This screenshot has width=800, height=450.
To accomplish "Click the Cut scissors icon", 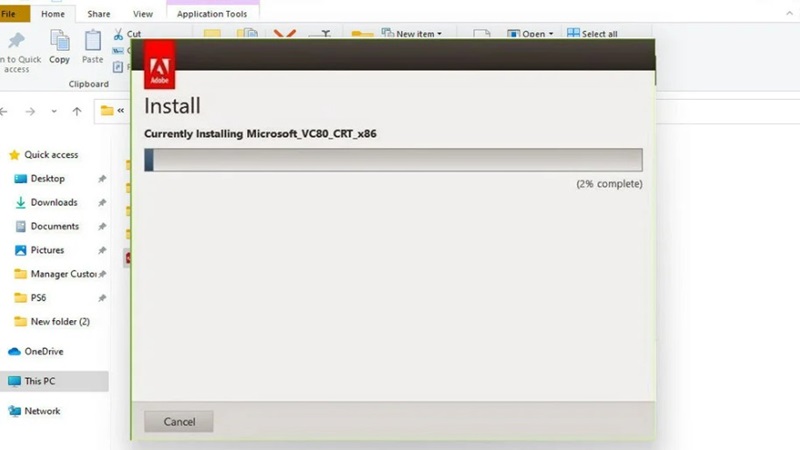I will coord(119,34).
